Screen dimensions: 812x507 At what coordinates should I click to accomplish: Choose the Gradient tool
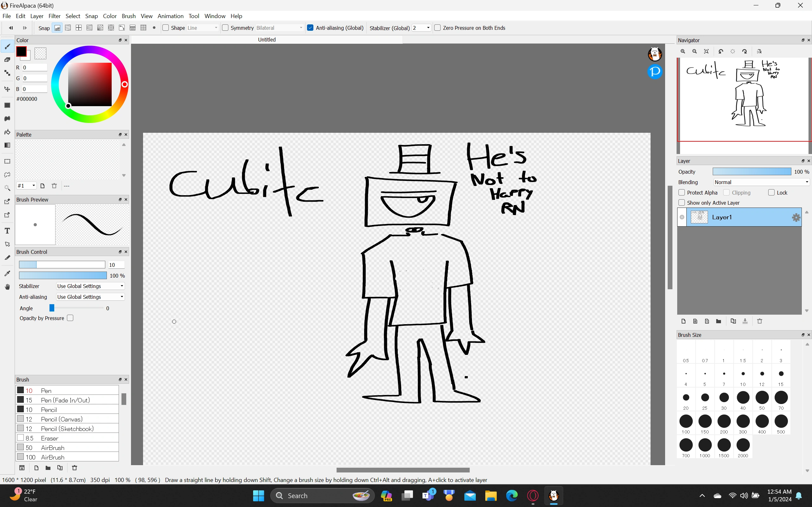[x=7, y=145]
